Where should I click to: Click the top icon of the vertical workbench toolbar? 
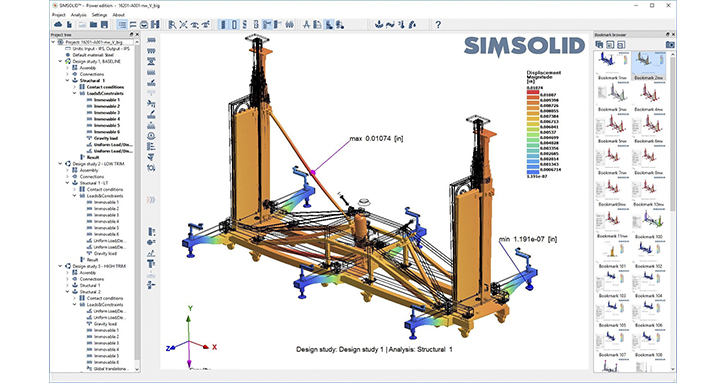coord(151,41)
